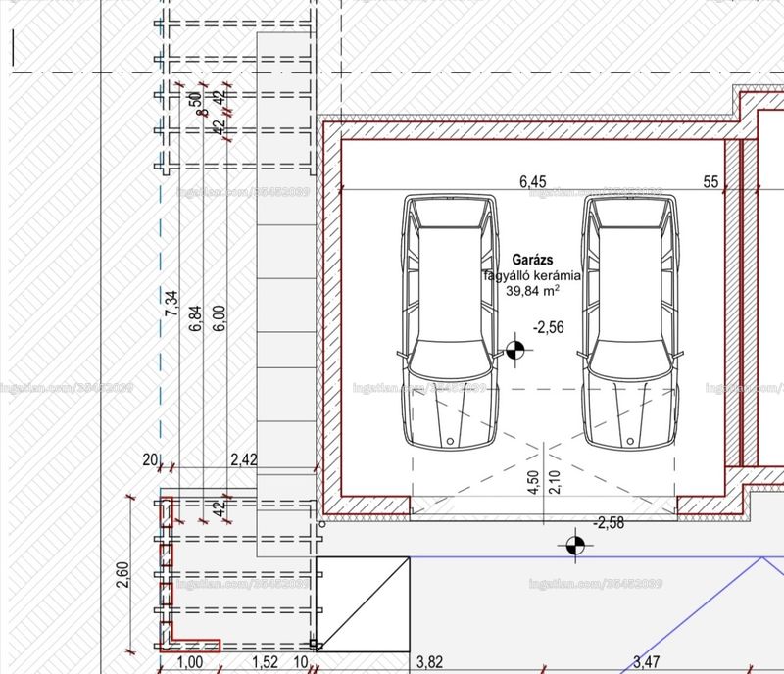Select the "fagyálló kerámia" floor material text
The height and width of the screenshot is (674, 784).
point(532,275)
